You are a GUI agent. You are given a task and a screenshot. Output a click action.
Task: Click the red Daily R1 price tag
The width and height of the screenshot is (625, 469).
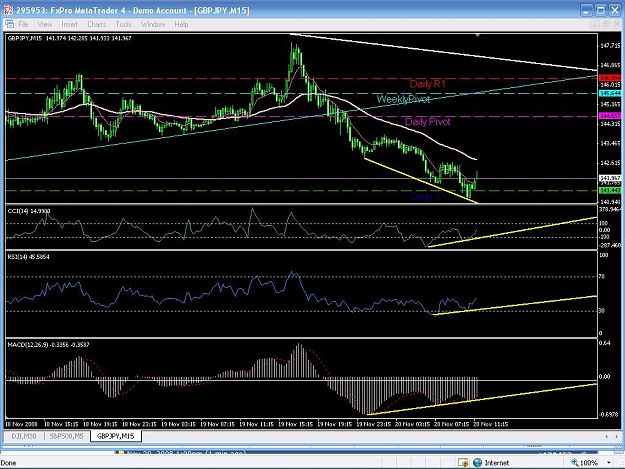click(x=610, y=78)
